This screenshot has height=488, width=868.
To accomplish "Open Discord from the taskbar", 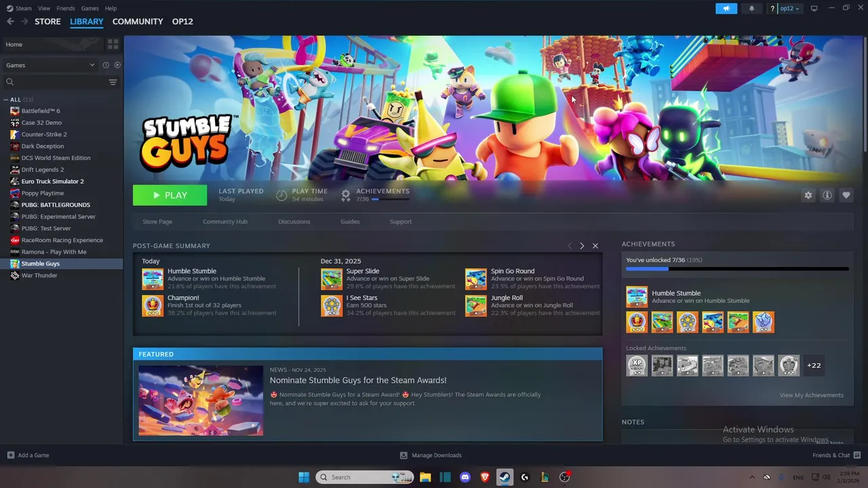I will tap(465, 477).
